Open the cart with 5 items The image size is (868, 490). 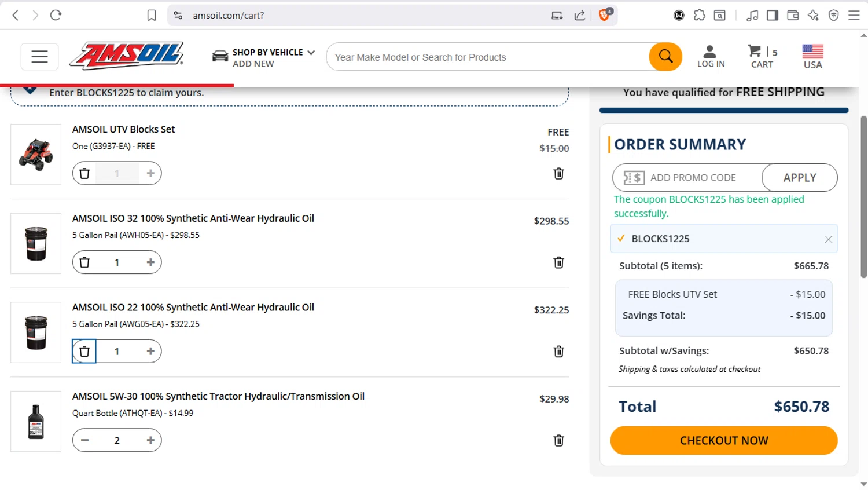click(x=762, y=57)
